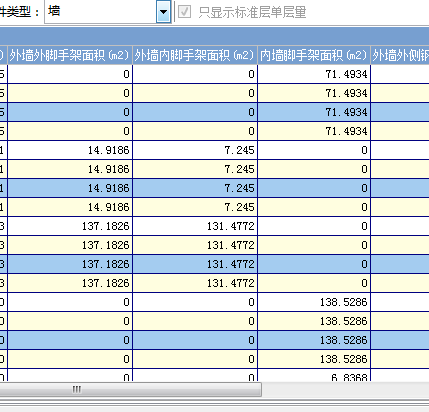429x412 pixels.
Task: Select first 71.4934 cell in table
Action: click(x=314, y=74)
